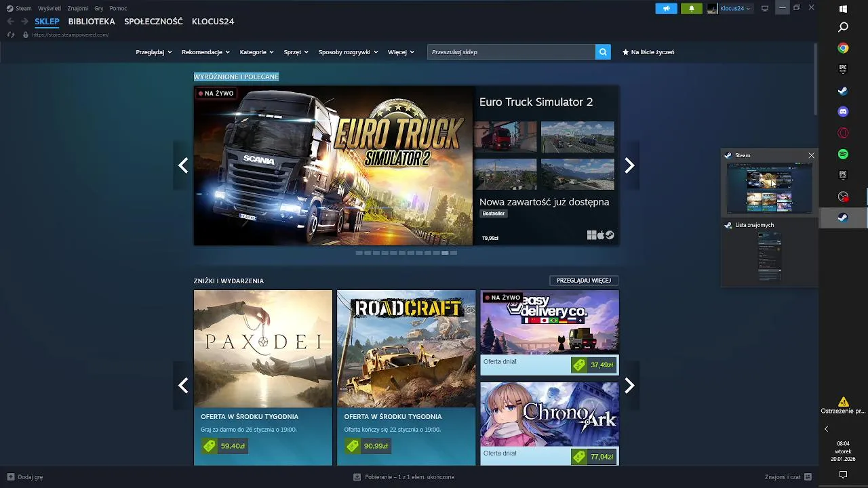The image size is (868, 488).
Task: Open the Pax Dei deal card
Action: pyautogui.click(x=263, y=378)
